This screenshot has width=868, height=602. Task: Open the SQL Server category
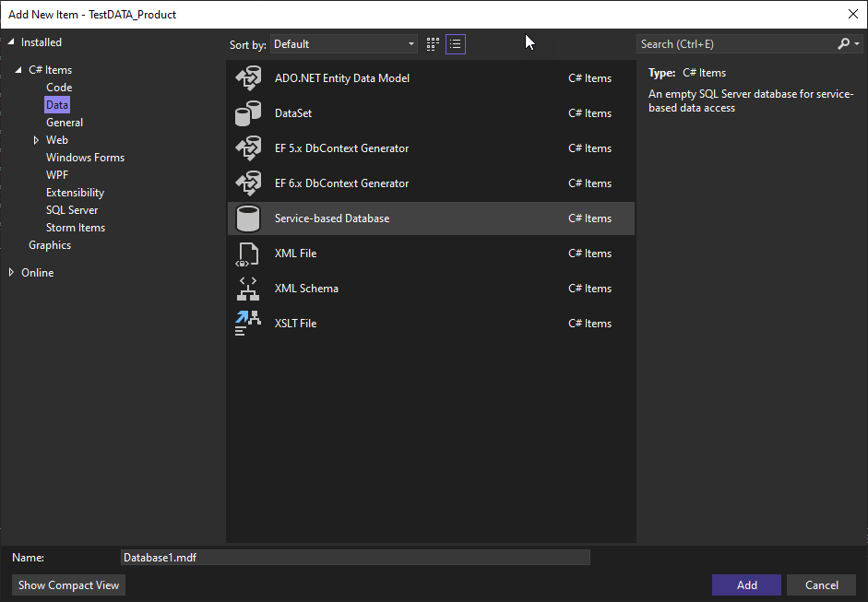(x=72, y=210)
